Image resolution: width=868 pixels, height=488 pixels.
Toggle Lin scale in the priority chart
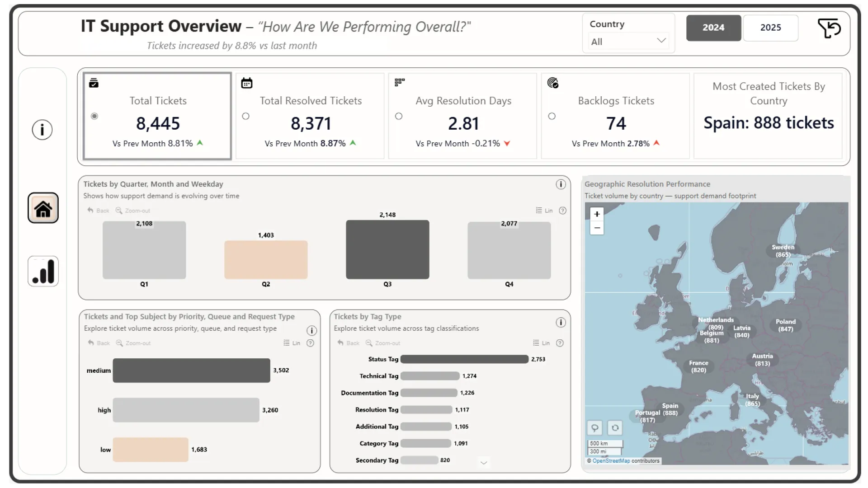(x=292, y=343)
